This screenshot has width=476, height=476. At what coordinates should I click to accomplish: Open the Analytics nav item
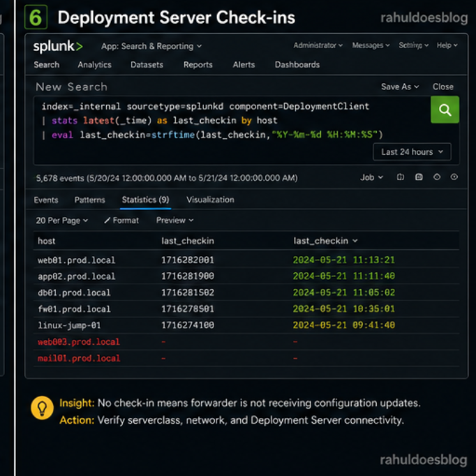[94, 65]
